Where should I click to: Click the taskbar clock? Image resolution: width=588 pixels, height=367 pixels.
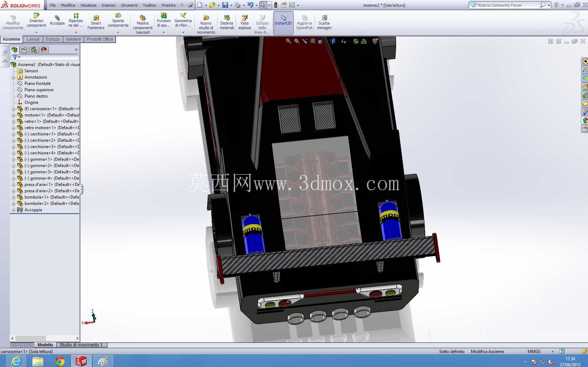tap(570, 362)
